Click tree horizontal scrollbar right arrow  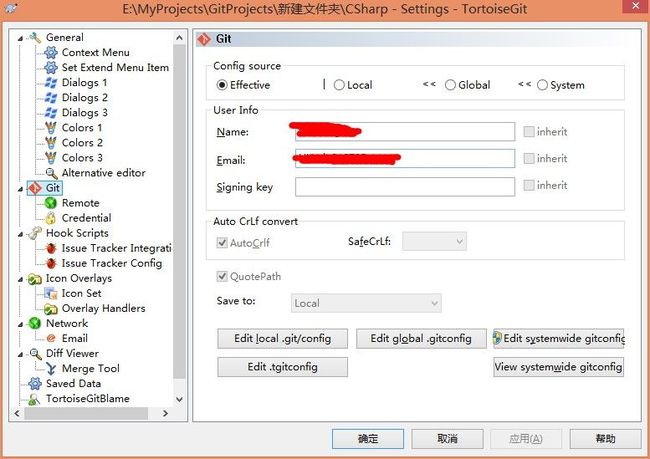165,413
